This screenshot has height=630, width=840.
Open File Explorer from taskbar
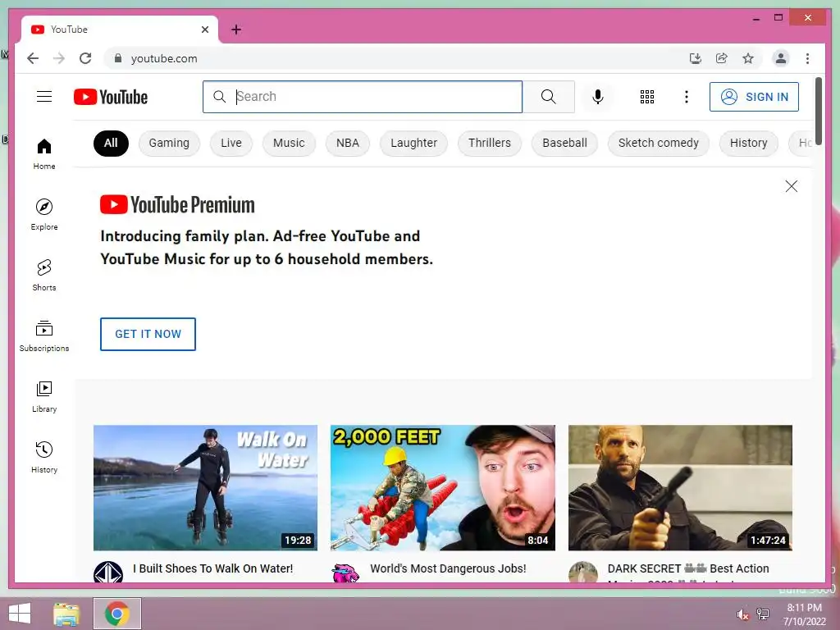point(66,614)
